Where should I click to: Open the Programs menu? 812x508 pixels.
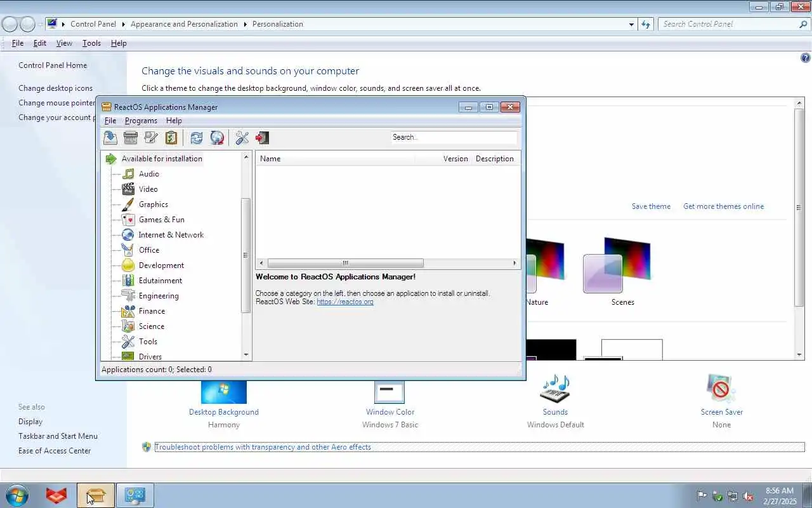coord(141,121)
